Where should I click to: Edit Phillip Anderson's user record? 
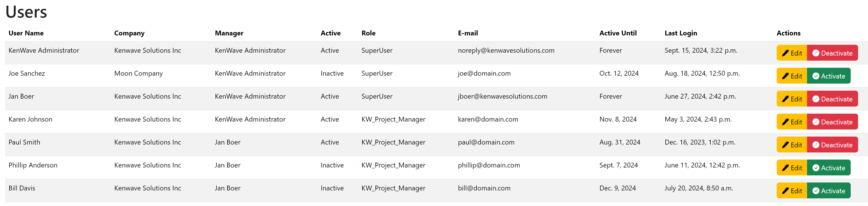792,168
